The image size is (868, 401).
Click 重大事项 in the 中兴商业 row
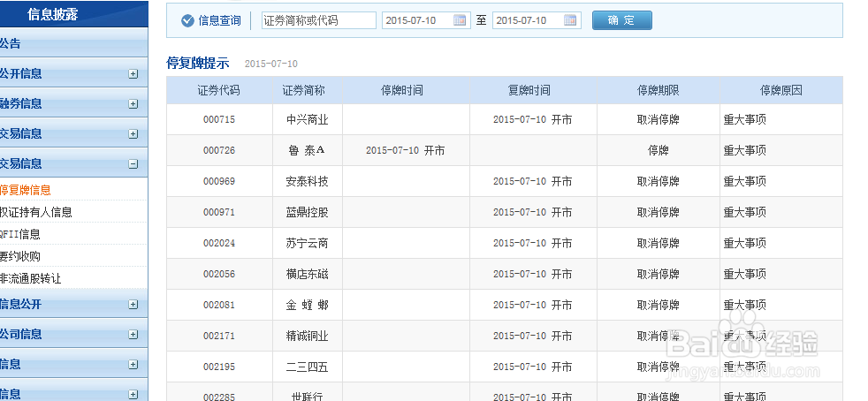744,119
